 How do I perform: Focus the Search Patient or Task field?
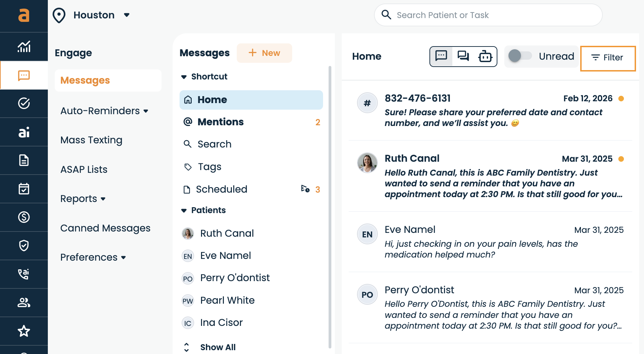click(x=488, y=15)
